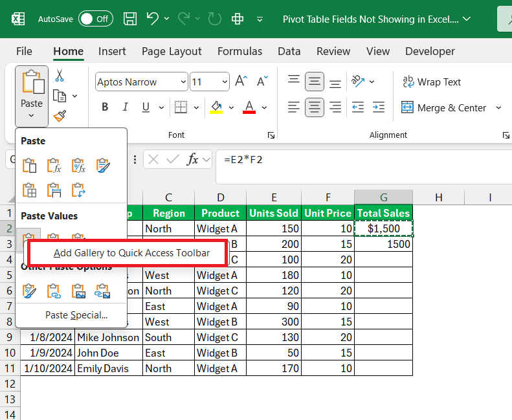Image resolution: width=512 pixels, height=420 pixels.
Task: Switch to the Formulas tab
Action: click(x=239, y=51)
